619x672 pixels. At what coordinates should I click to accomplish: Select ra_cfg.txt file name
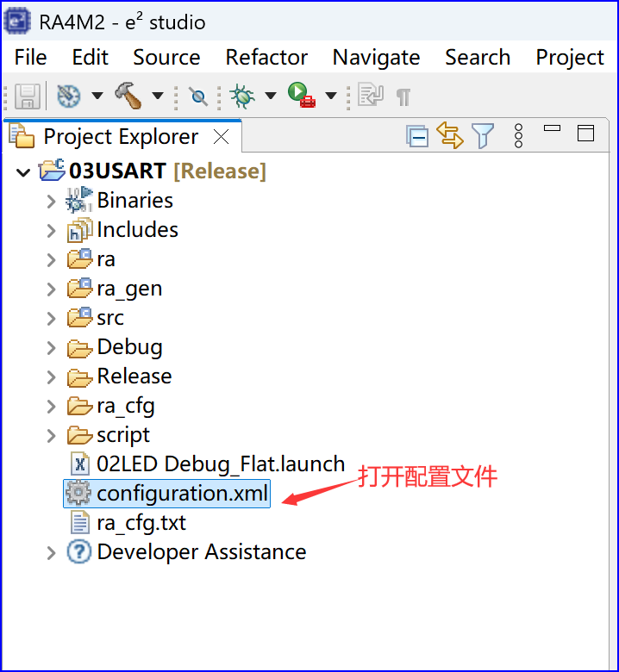141,523
